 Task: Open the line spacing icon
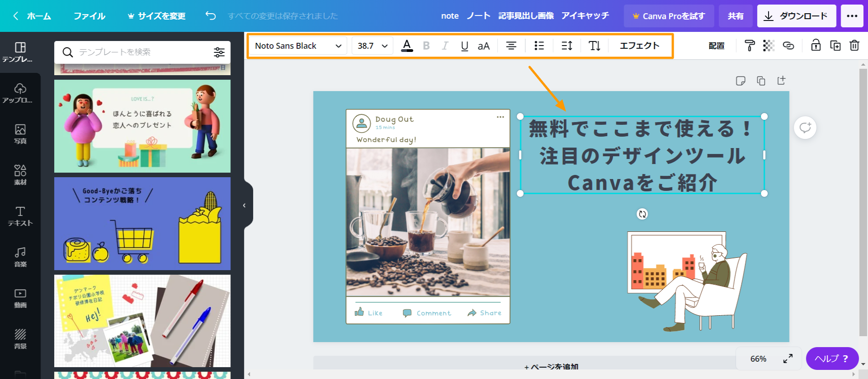567,46
